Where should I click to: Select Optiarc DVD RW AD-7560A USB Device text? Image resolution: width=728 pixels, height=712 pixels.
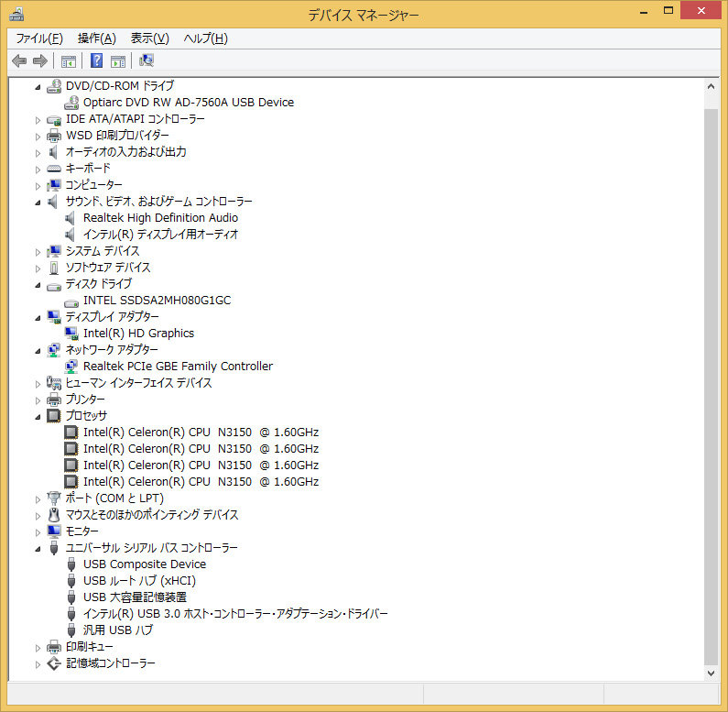point(189,103)
